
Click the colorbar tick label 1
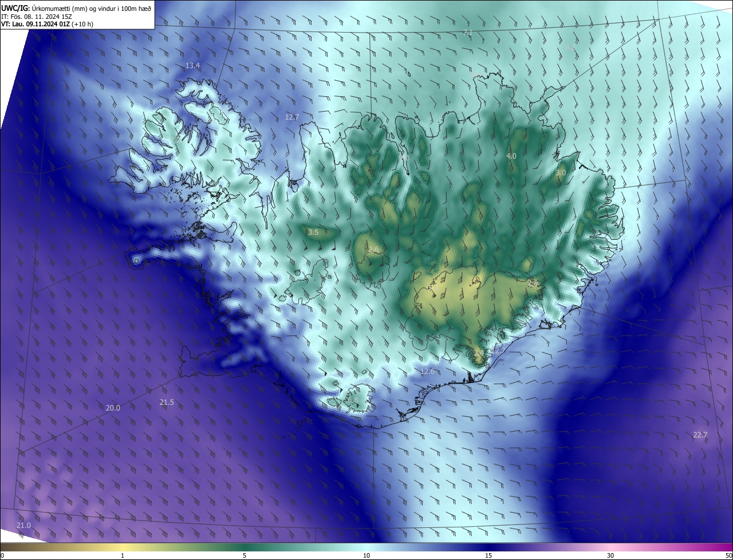pos(123,555)
